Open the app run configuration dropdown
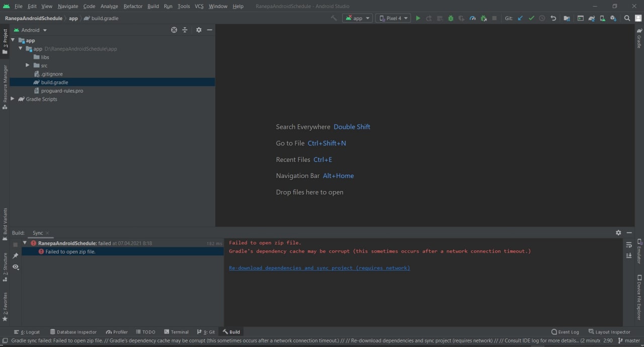644x347 pixels. coord(357,18)
